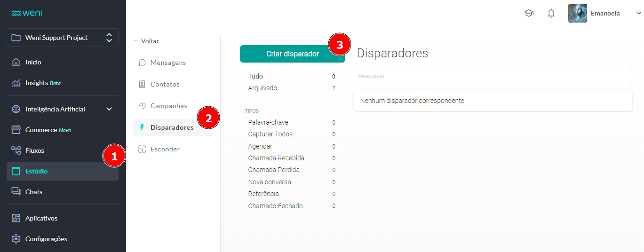The image size is (644, 252).
Task: Open Configurações gear icon
Action: pos(16,239)
